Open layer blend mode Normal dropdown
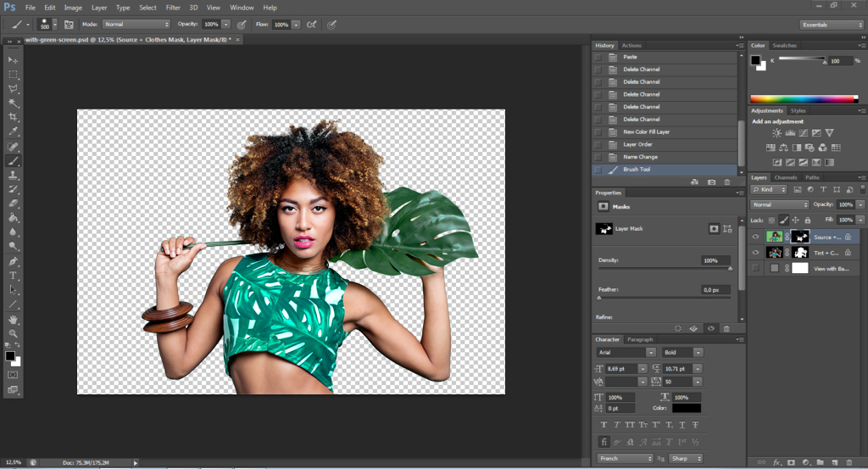 (x=780, y=205)
